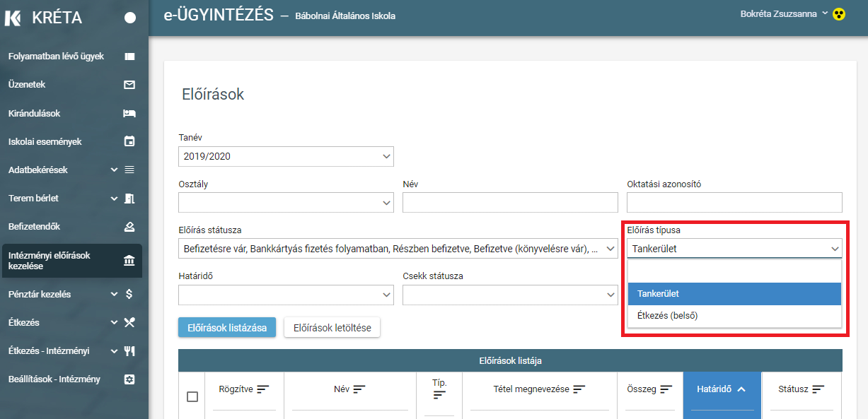Open the Tanév 2019/2020 dropdown
Image resolution: width=868 pixels, height=419 pixels.
point(286,156)
